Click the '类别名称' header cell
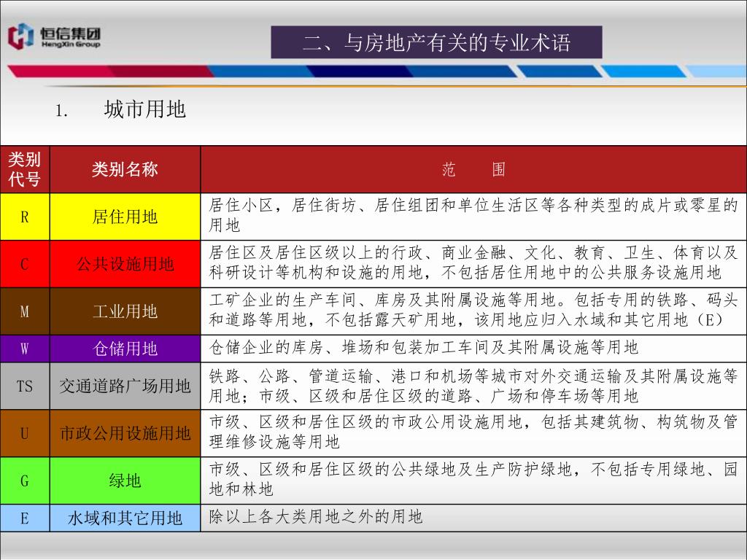747x560 pixels. point(125,169)
